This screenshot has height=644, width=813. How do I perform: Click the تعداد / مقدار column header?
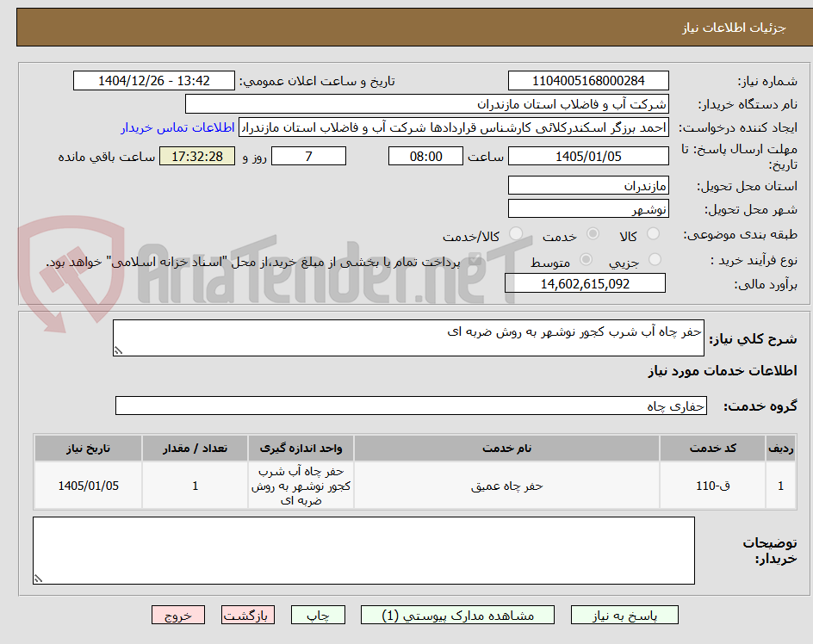click(195, 449)
